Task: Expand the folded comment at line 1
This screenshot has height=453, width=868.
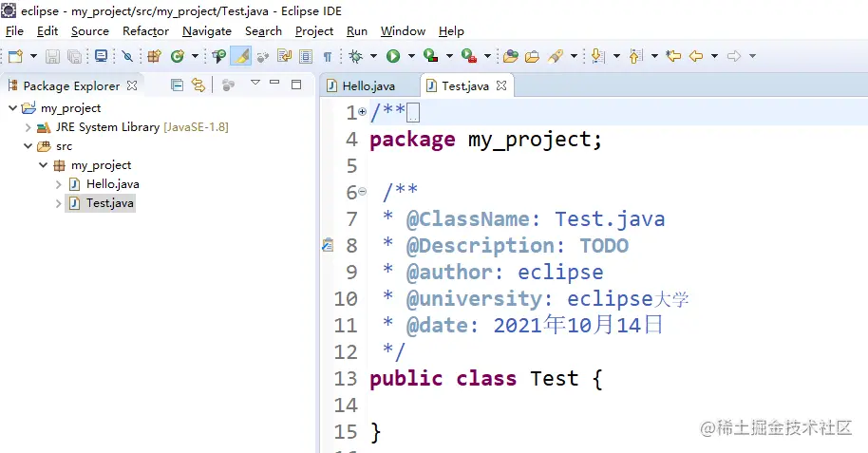Action: [362, 112]
